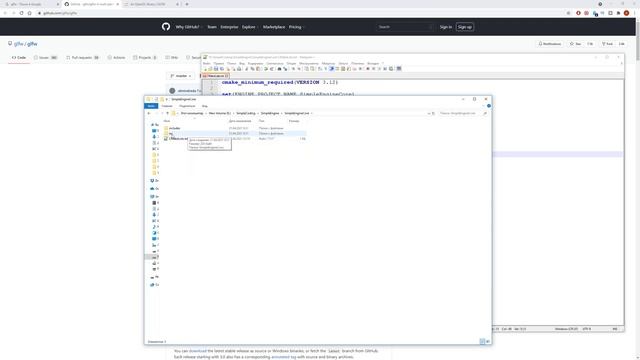Go back in File Explorer

(149, 113)
